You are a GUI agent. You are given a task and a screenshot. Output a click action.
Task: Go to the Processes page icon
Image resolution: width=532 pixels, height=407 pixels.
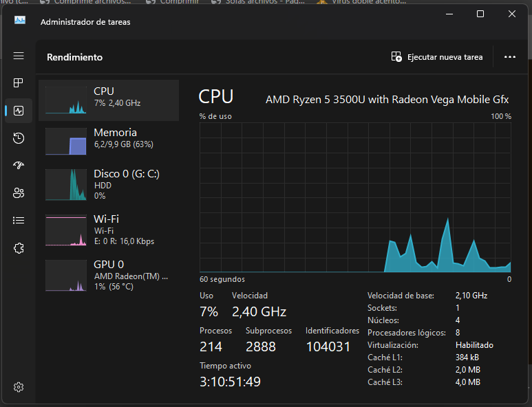19,82
